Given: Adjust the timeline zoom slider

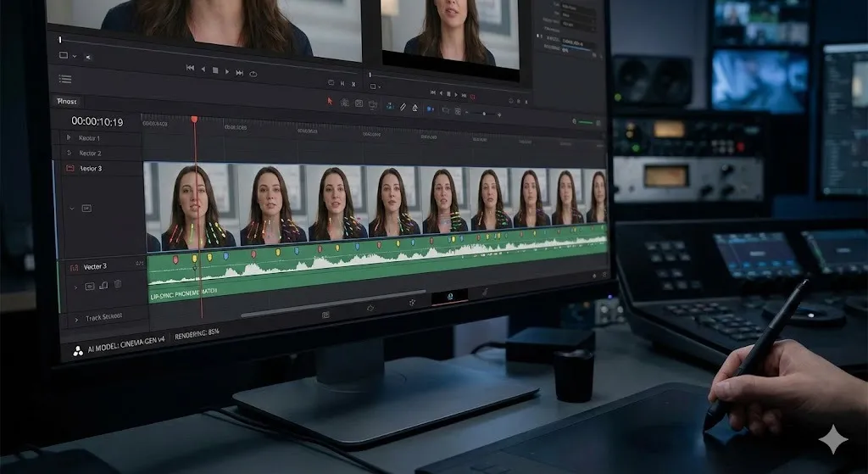Looking at the screenshot, I should click(484, 114).
